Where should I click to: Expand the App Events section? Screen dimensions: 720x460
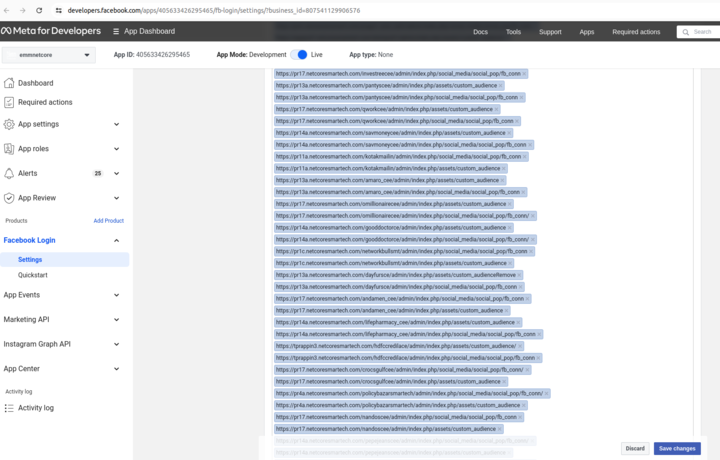click(117, 295)
